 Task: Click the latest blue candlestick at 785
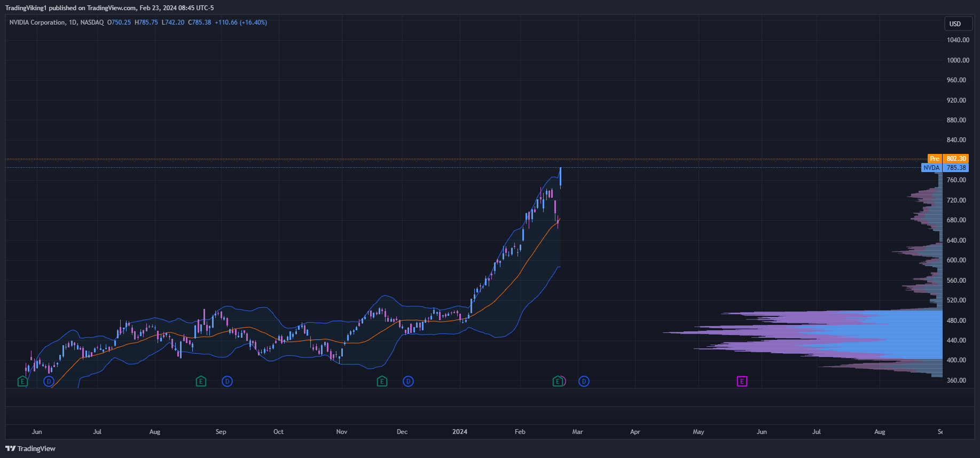point(560,177)
